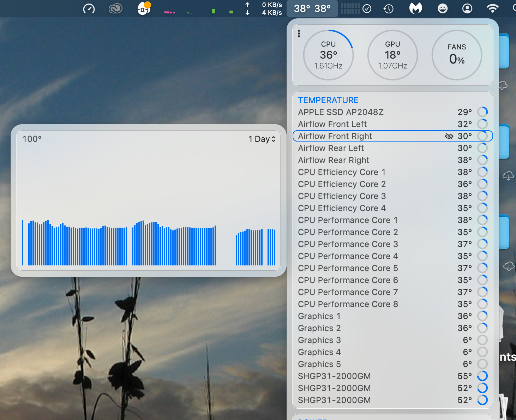Click the Wi-Fi menu bar icon
The width and height of the screenshot is (516, 420).
pos(493,8)
